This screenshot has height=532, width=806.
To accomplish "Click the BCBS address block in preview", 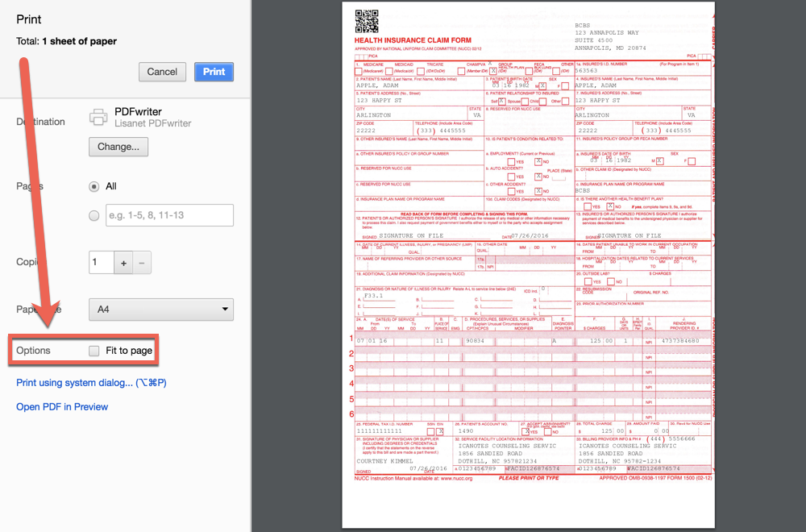I will tap(610, 36).
